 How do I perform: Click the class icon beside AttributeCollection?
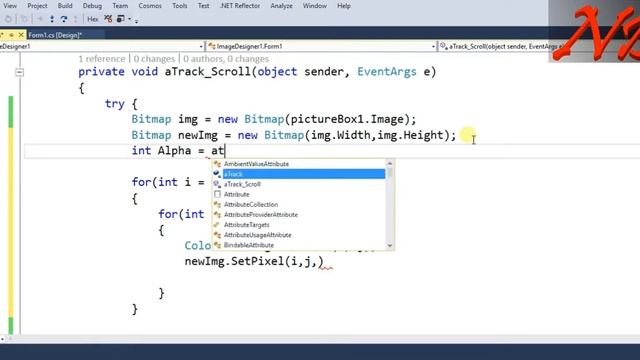tap(217, 205)
